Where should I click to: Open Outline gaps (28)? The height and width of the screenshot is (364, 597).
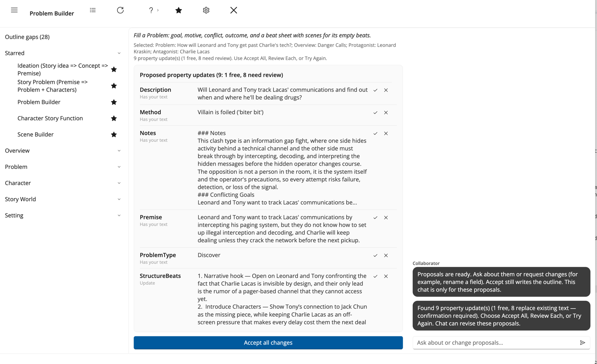[27, 37]
